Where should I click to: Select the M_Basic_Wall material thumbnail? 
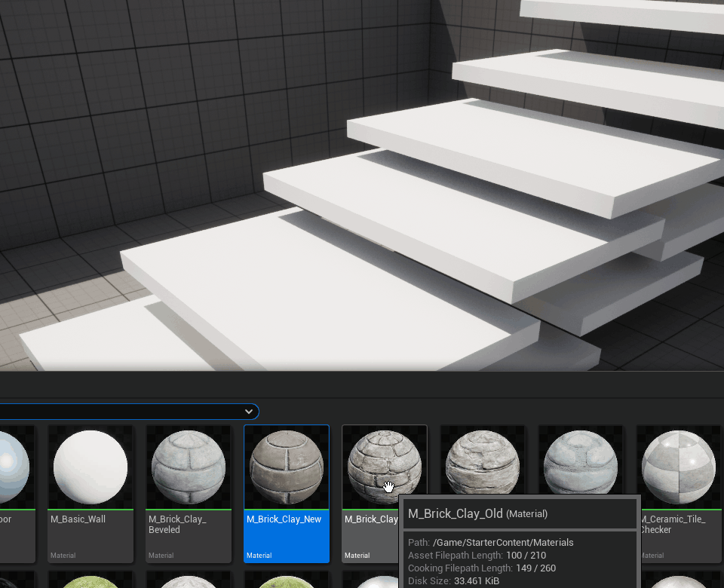point(90,467)
